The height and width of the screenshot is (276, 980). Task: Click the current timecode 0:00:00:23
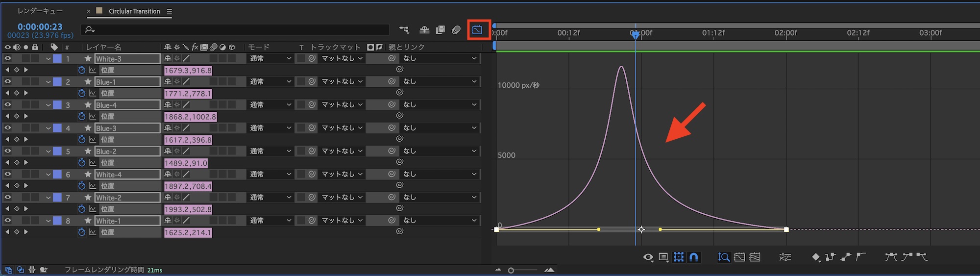[x=40, y=26]
